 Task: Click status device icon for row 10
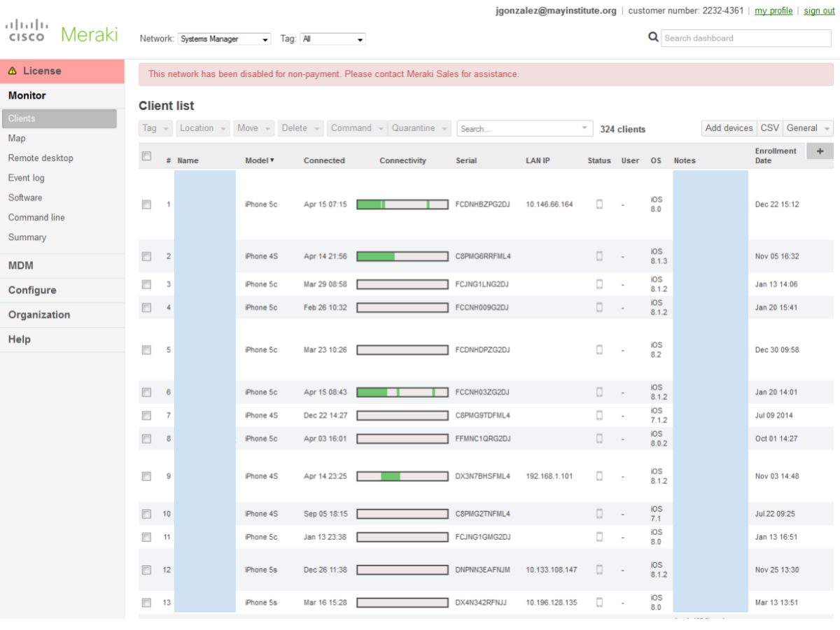[599, 513]
